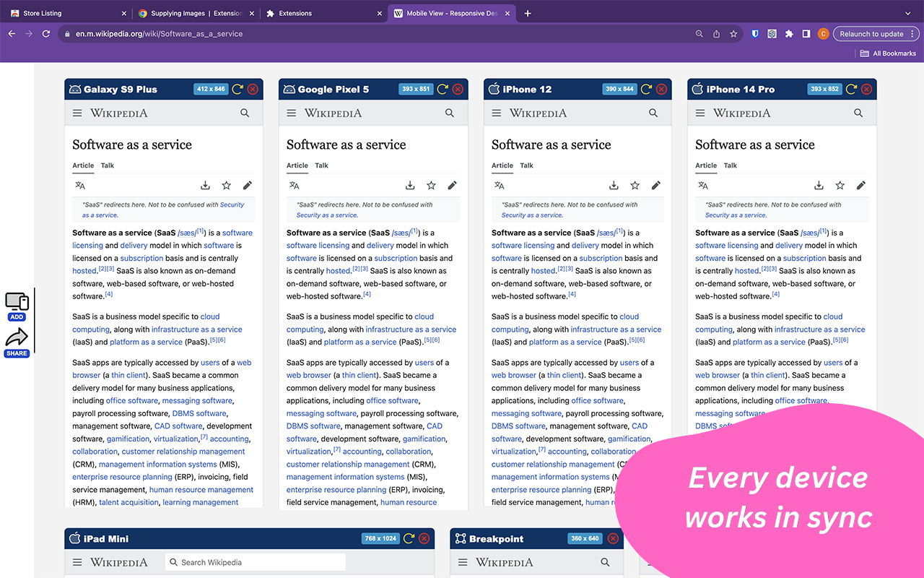Screen dimensions: 924x578
Task: Select the language switcher icon on Google Pixel 5
Action: tap(295, 185)
